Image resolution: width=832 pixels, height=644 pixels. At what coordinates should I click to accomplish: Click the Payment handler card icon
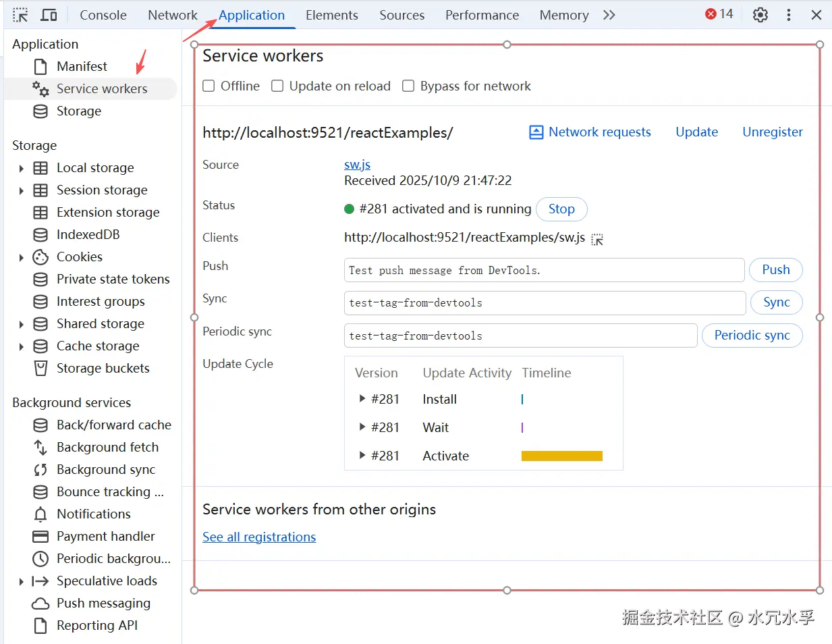click(40, 536)
